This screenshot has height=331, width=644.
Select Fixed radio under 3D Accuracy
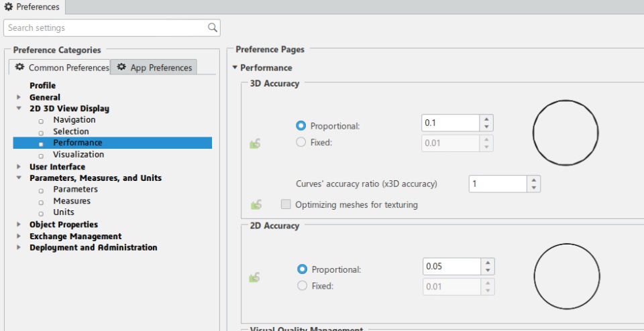[301, 142]
